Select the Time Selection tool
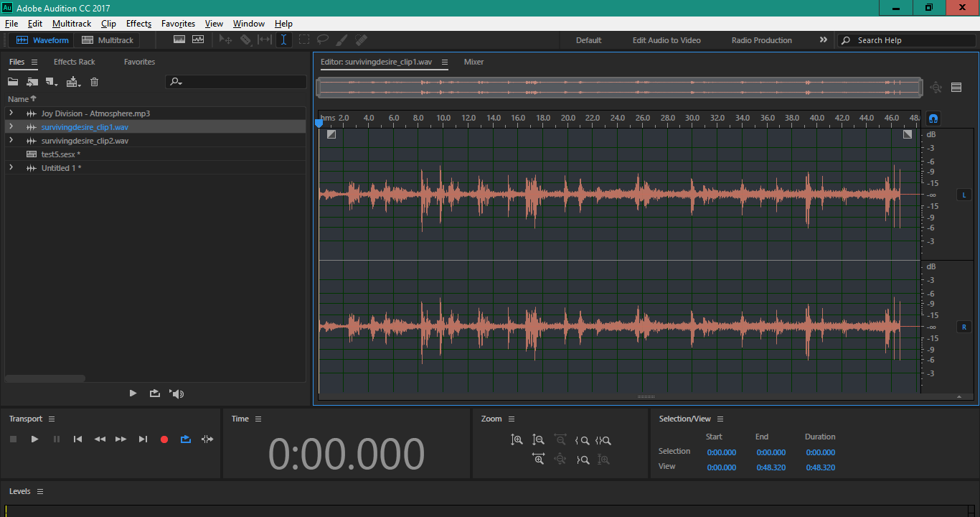Viewport: 980px width, 517px height. click(x=284, y=40)
